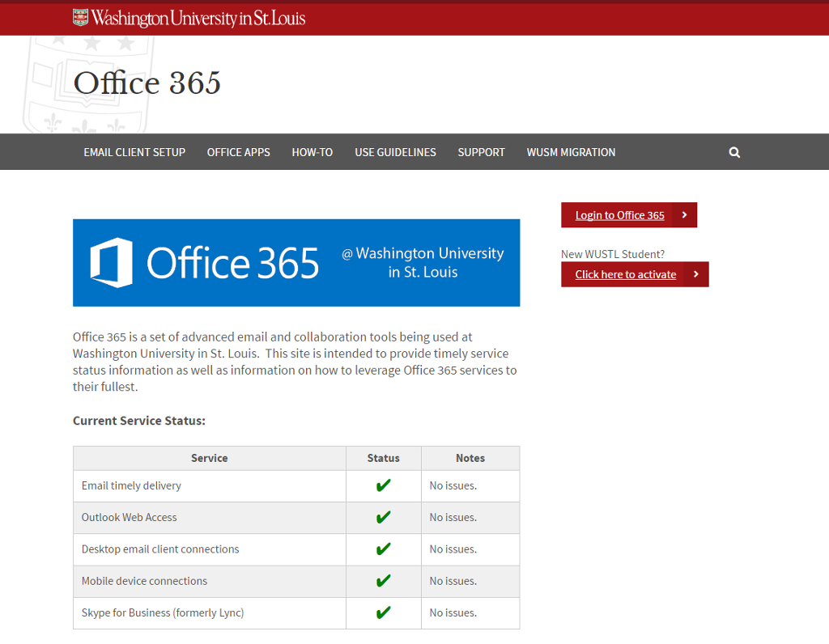Click the Washington University shield logo
This screenshot has width=829, height=644.
[x=80, y=17]
